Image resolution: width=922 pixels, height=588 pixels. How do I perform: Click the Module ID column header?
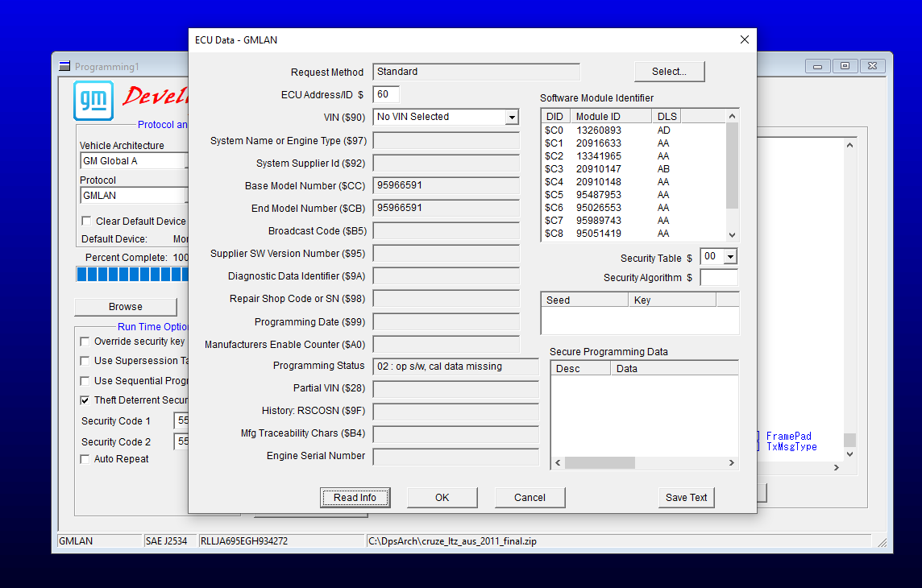click(x=611, y=116)
